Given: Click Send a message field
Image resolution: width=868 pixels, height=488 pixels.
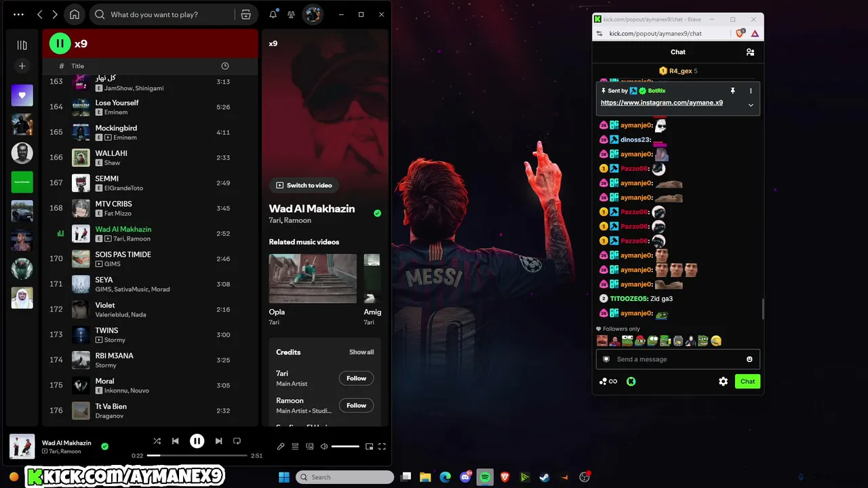Looking at the screenshot, I should (x=678, y=359).
